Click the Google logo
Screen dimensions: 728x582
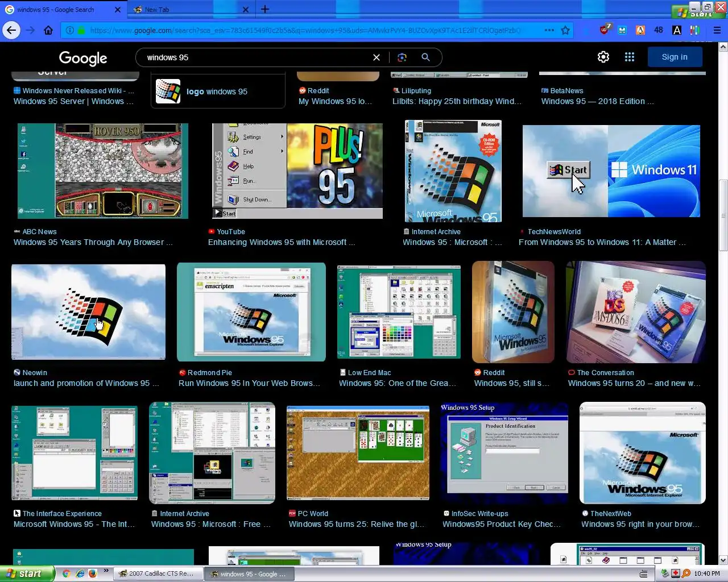pos(83,58)
